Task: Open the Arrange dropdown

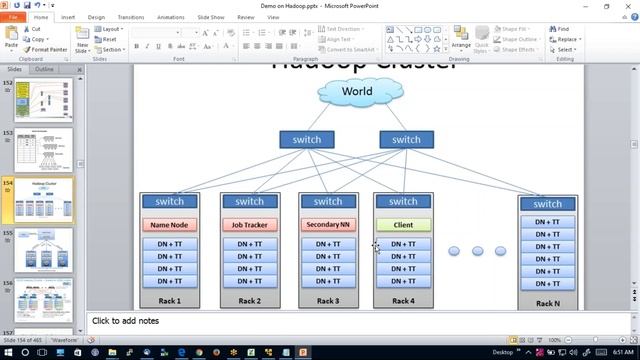Action: pyautogui.click(x=461, y=39)
